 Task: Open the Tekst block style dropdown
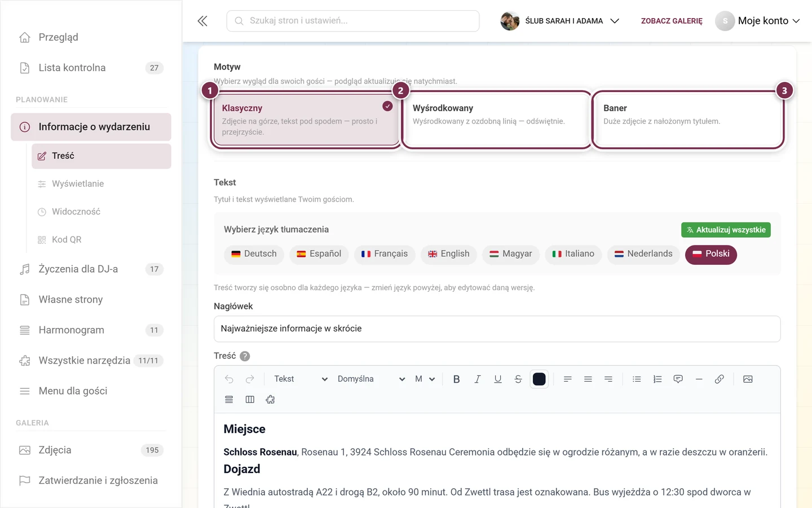[300, 379]
